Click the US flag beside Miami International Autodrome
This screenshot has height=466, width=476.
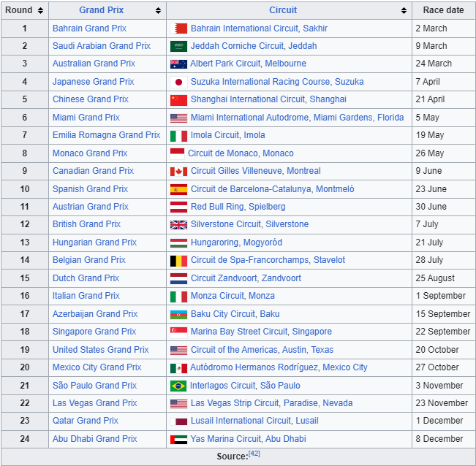(x=178, y=118)
